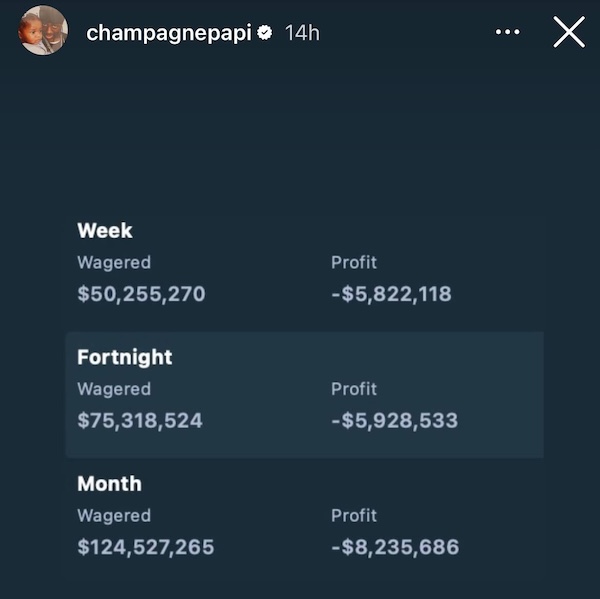Click the Week wagered amount $50,255,270
Image resolution: width=600 pixels, height=599 pixels.
(141, 294)
